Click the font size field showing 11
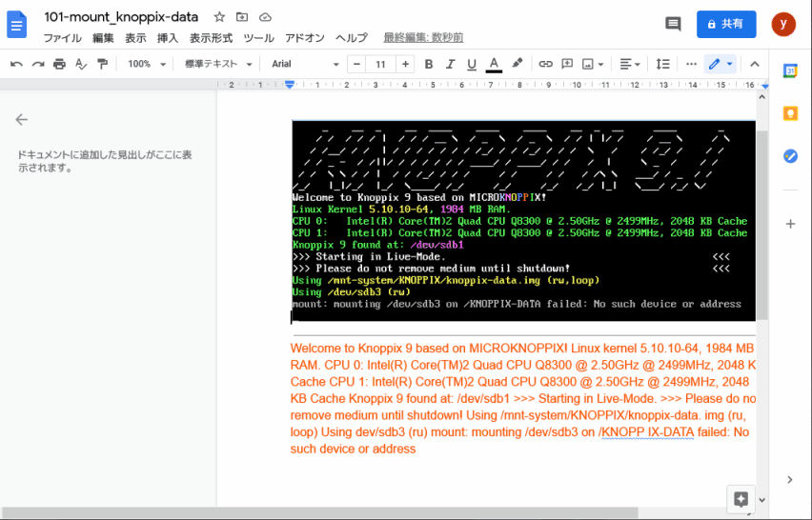This screenshot has height=520, width=812. click(380, 64)
